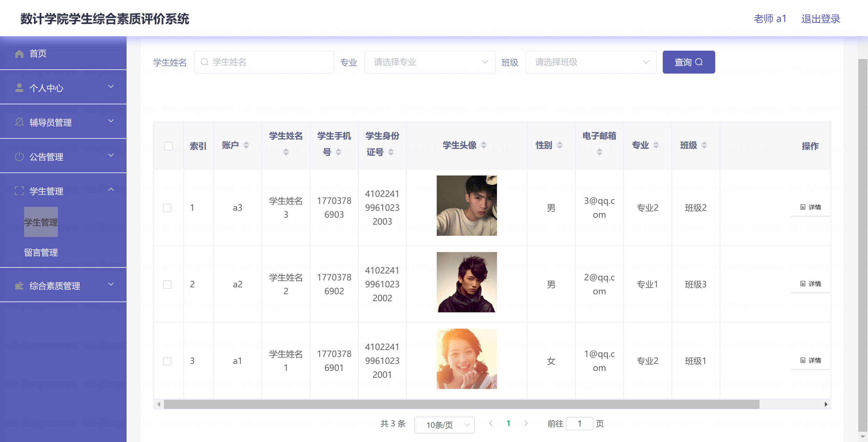
Task: Click the home icon beside 首页
Action: pyautogui.click(x=19, y=54)
